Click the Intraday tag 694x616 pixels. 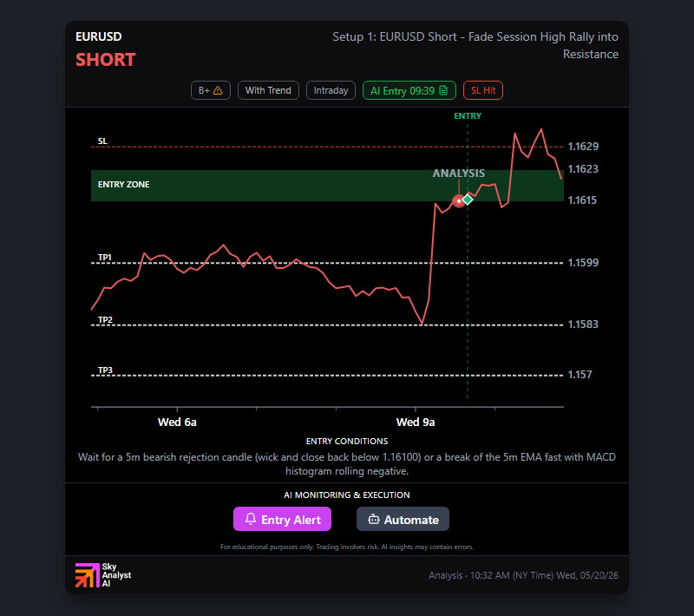[331, 90]
